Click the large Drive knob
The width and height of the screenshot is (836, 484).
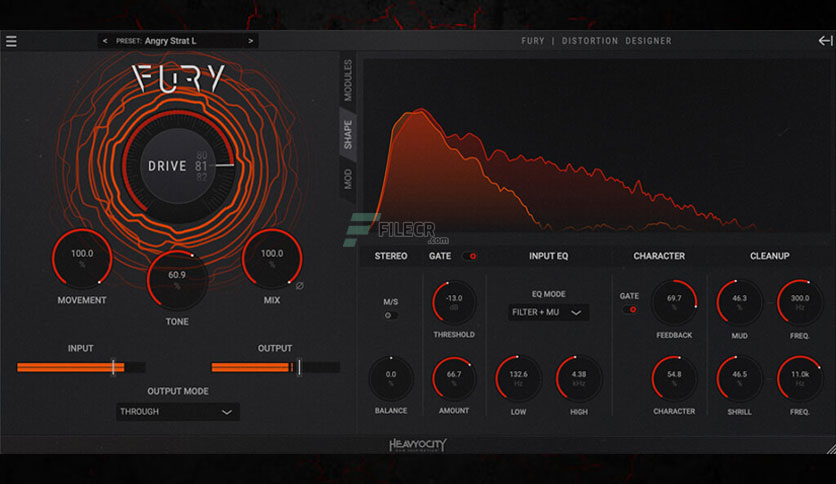pos(179,166)
